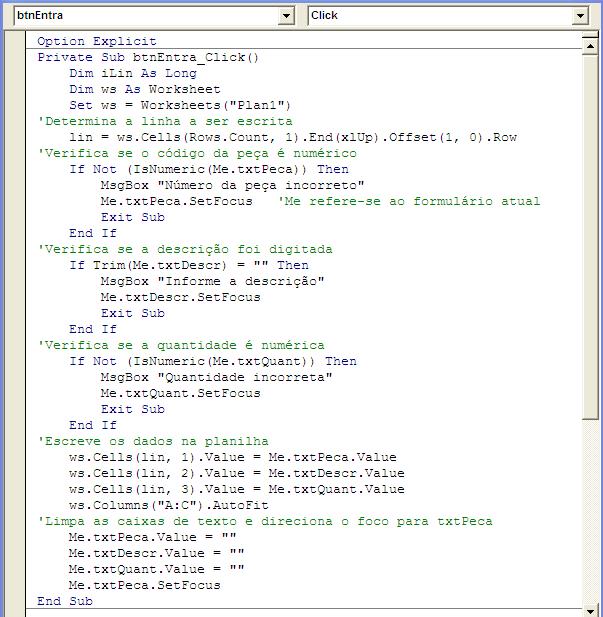Click the 'Option Explicit' line
The width and height of the screenshot is (603, 617).
(96, 41)
